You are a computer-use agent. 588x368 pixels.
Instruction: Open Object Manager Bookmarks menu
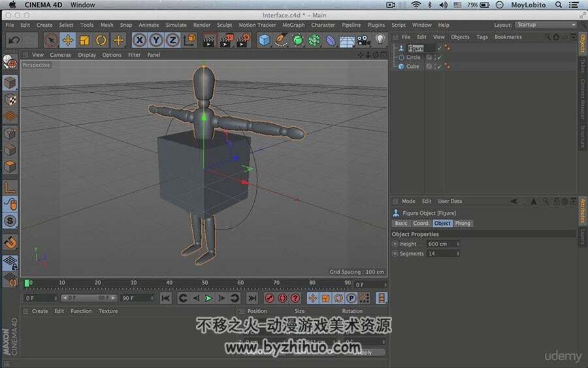(508, 37)
